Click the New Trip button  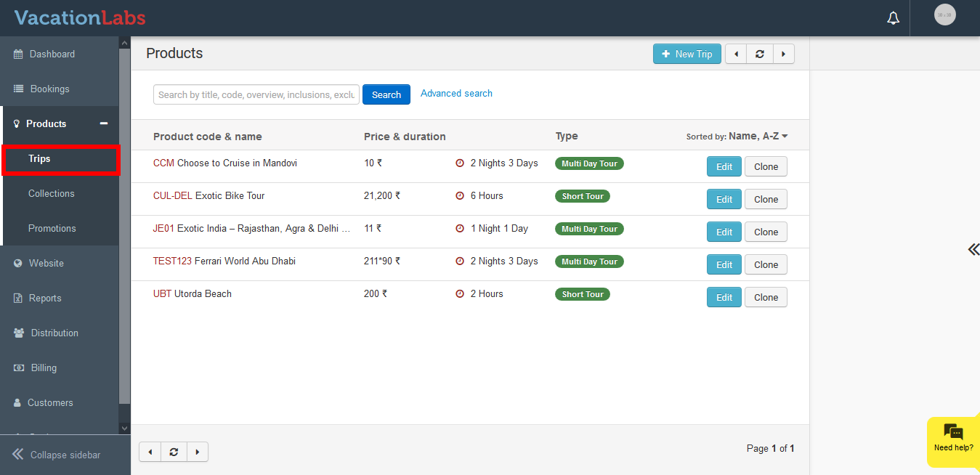coord(687,54)
